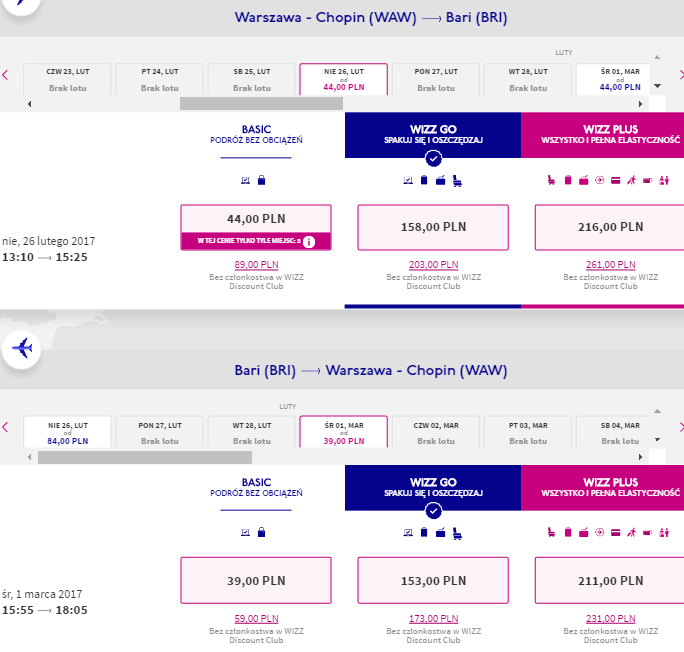Click checked luggage icon under outbound WIZZ GO
The image size is (684, 652).
click(x=441, y=180)
